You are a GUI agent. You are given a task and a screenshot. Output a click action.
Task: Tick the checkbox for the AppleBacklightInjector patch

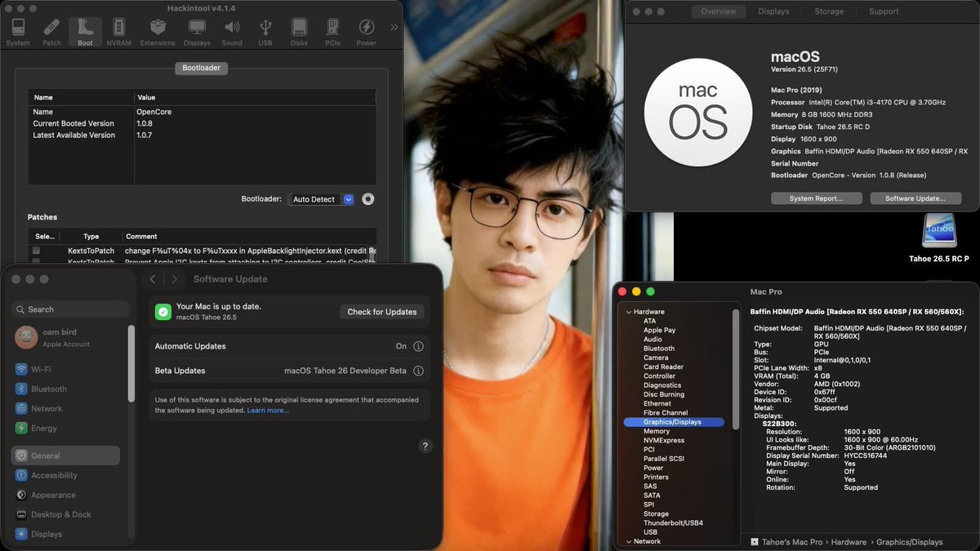[x=36, y=250]
